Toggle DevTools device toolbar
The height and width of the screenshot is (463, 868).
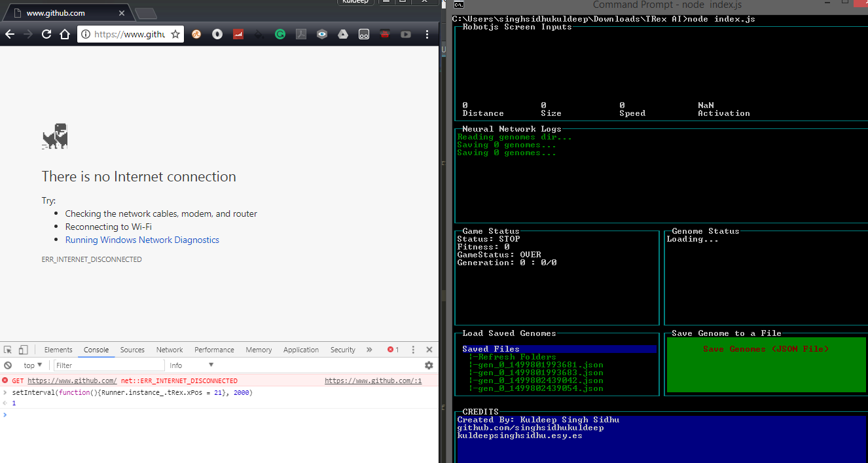tap(24, 350)
